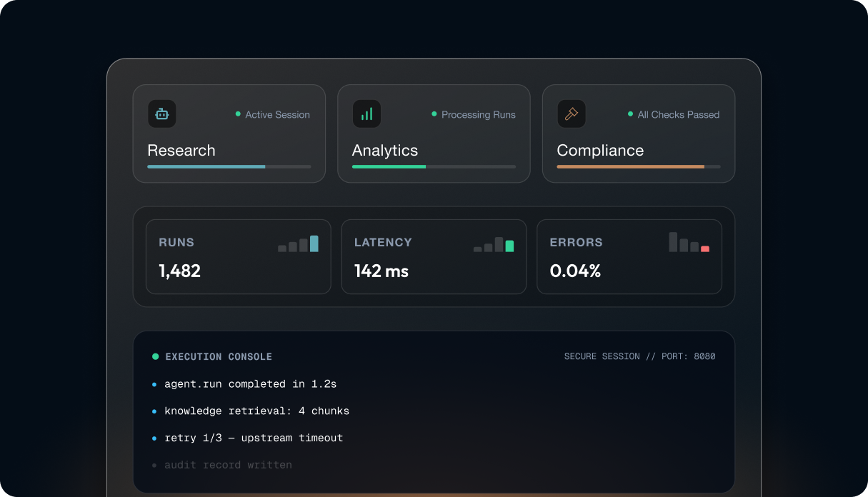Click the Analytics green progress bar

pyautogui.click(x=434, y=166)
